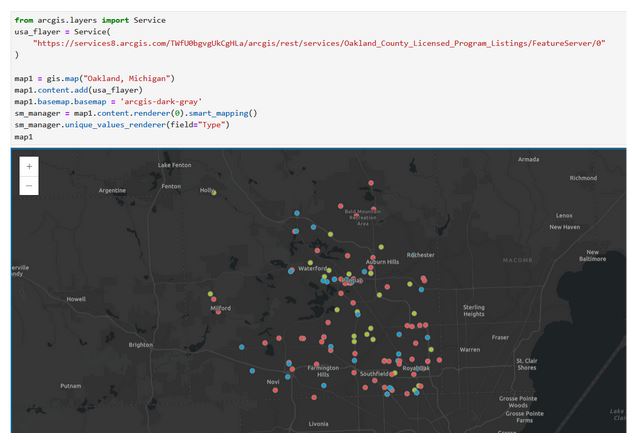This screenshot has width=632, height=448.
Task: Click the Armada label on the map
Action: pyautogui.click(x=528, y=159)
